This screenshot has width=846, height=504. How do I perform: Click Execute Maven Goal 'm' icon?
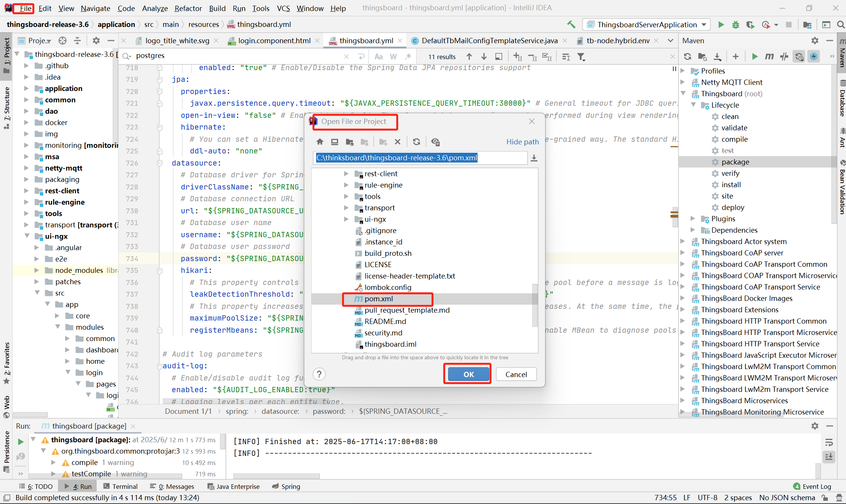pos(769,56)
